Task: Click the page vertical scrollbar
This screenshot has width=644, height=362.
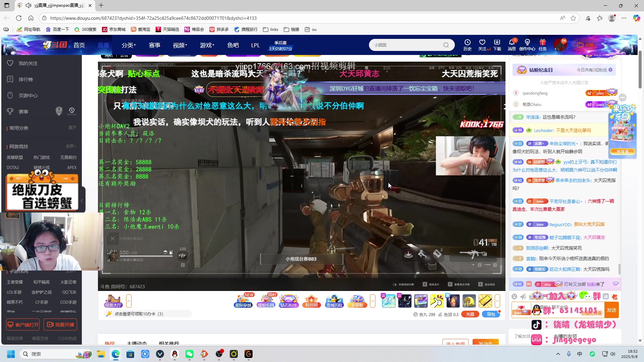Action: (x=640, y=70)
